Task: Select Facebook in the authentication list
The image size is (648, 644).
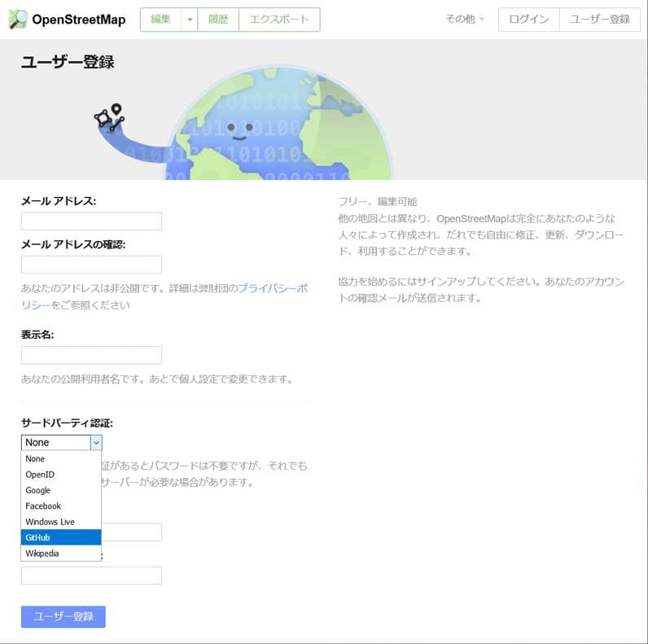Action: click(x=61, y=506)
